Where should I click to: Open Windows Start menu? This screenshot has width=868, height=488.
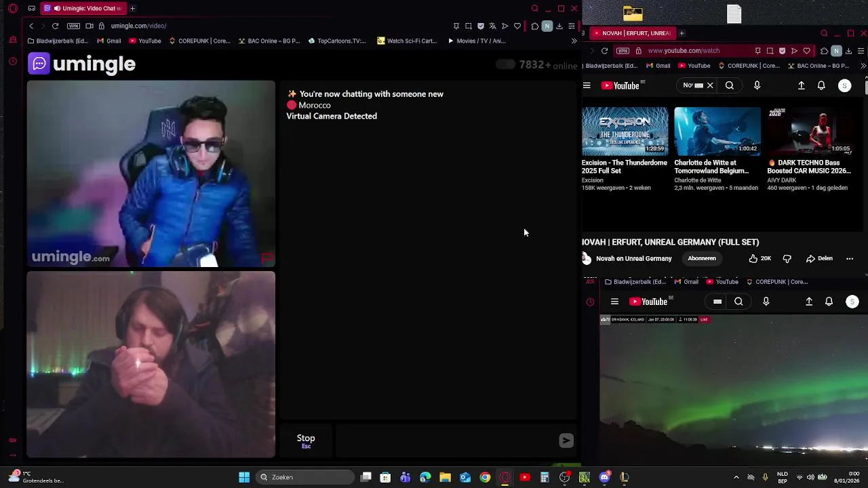244,477
